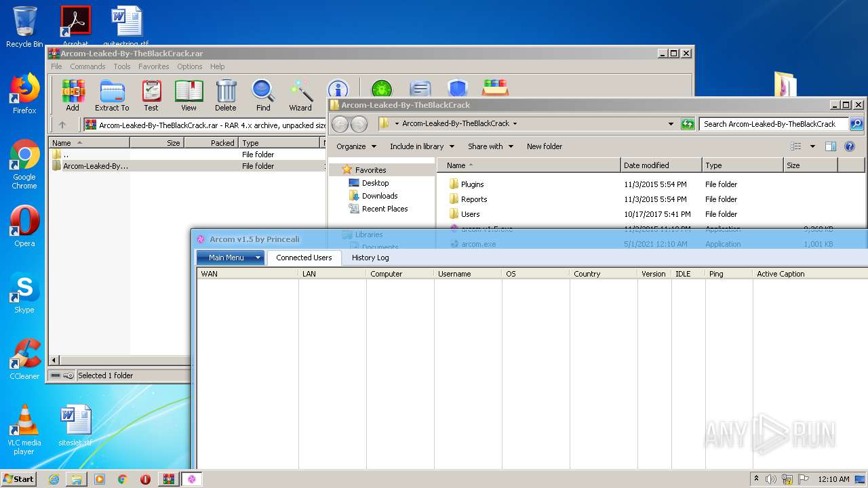Screen dimensions: 868x488
Task: Select Desktop under Favorites in Explorer
Action: point(375,183)
